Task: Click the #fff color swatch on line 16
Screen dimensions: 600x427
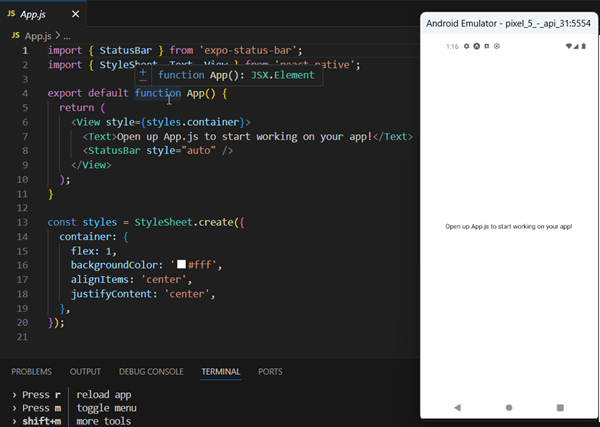Action: 181,264
